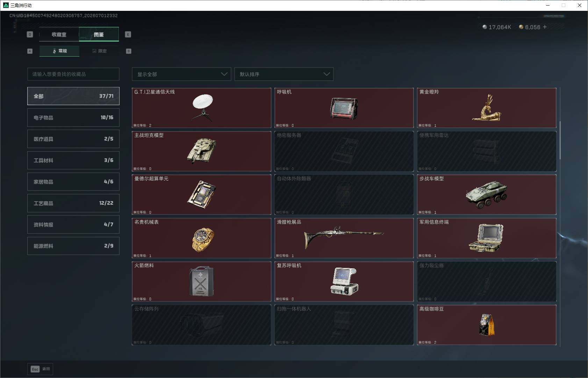
Task: Click the 火箭燃料 fuel can icon
Action: pos(201,281)
